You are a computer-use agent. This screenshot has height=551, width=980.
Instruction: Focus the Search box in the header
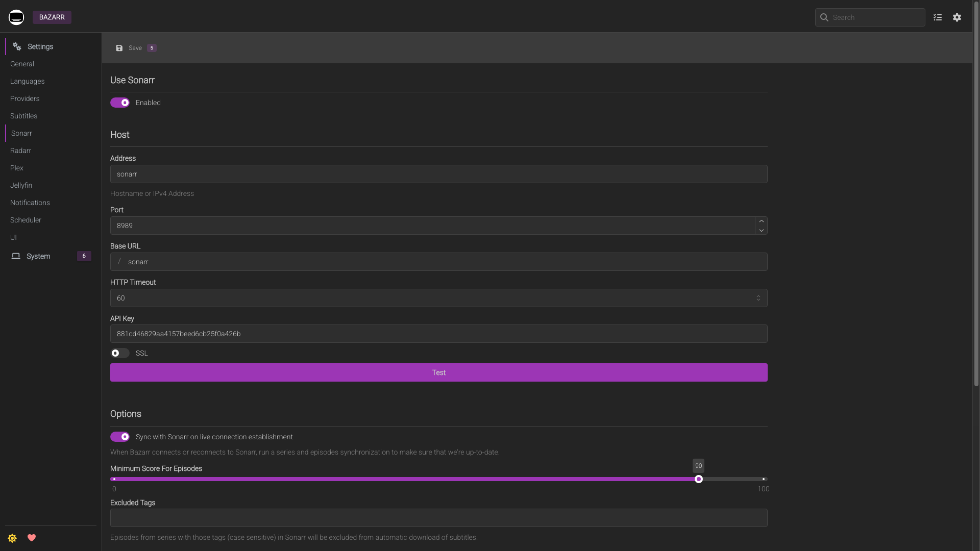pyautogui.click(x=870, y=17)
